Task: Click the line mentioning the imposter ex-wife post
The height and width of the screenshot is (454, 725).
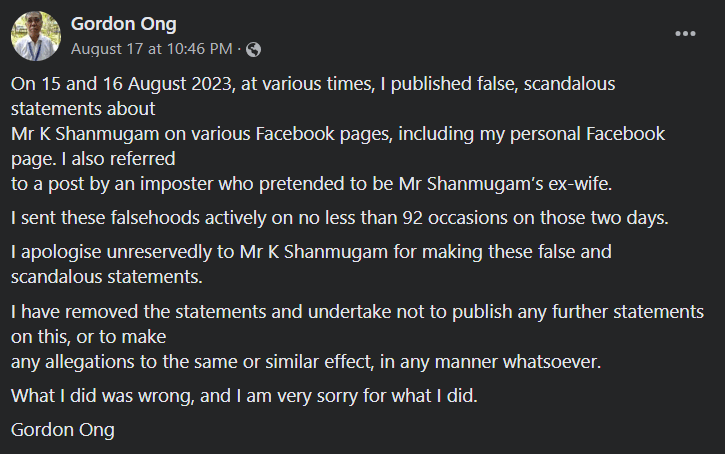Action: (312, 184)
